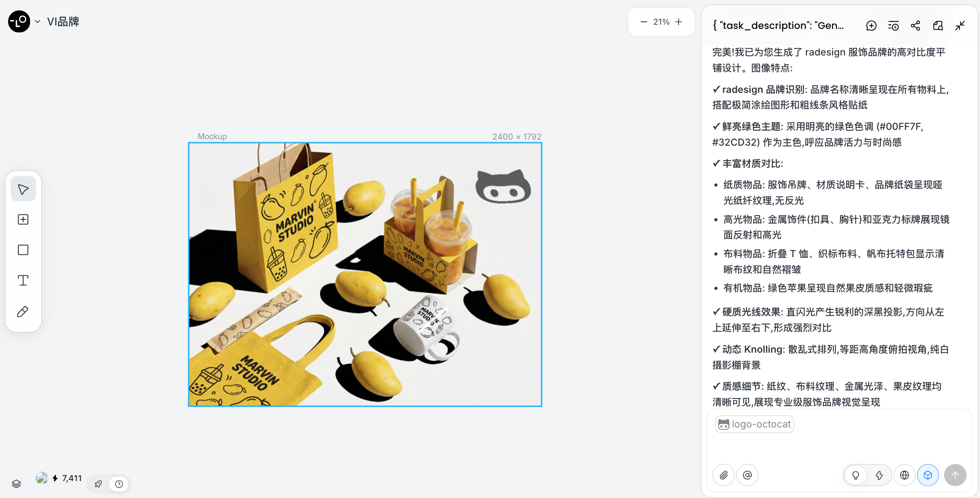Select the add frame plus tool
This screenshot has width=980, height=498.
tap(23, 219)
